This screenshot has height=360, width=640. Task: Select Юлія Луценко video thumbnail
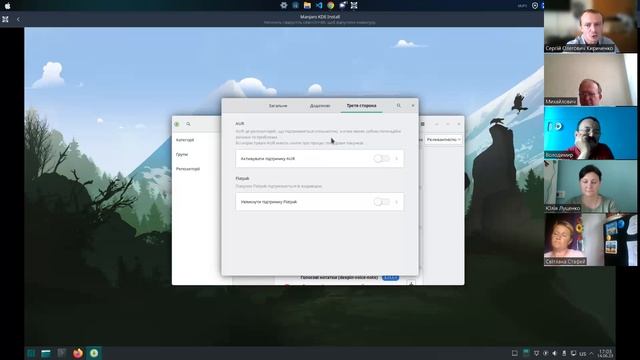coord(590,186)
